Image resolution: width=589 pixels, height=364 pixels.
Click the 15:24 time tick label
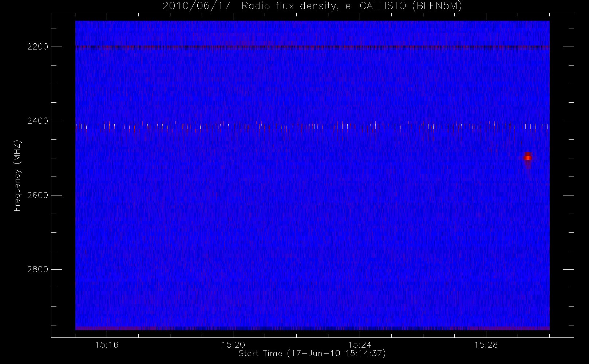point(360,345)
